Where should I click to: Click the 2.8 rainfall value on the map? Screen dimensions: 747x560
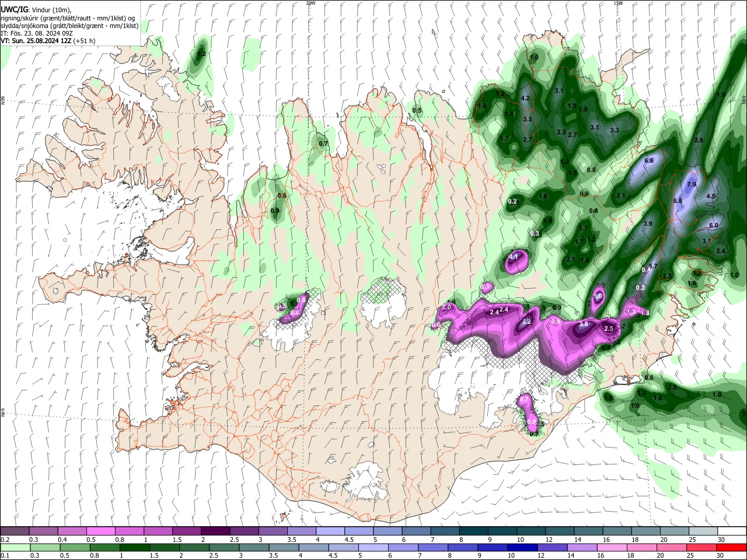(699, 140)
